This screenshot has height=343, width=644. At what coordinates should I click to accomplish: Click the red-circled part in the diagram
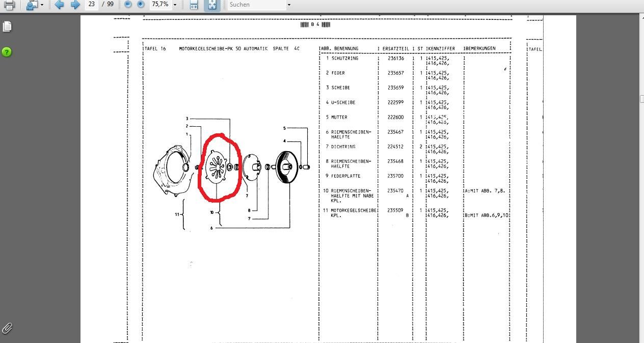tap(219, 167)
